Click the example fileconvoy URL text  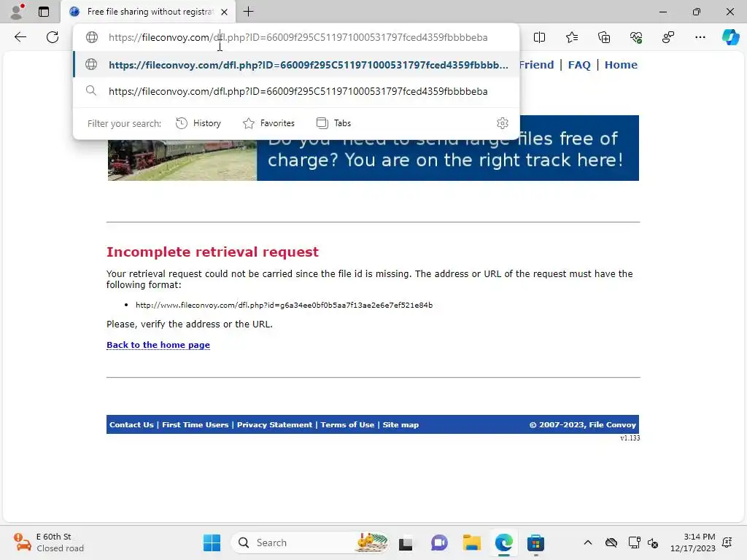tap(284, 306)
